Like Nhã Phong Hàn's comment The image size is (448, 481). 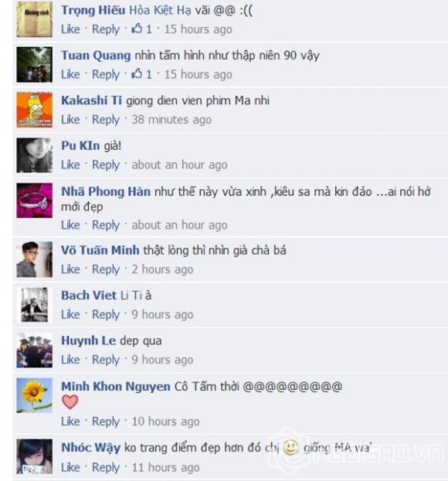(x=70, y=225)
